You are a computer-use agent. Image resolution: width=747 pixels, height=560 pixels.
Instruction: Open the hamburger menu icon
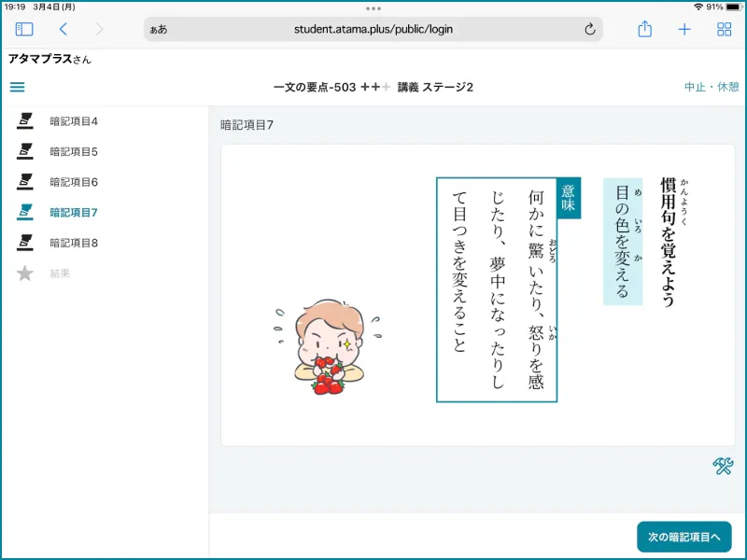point(18,87)
